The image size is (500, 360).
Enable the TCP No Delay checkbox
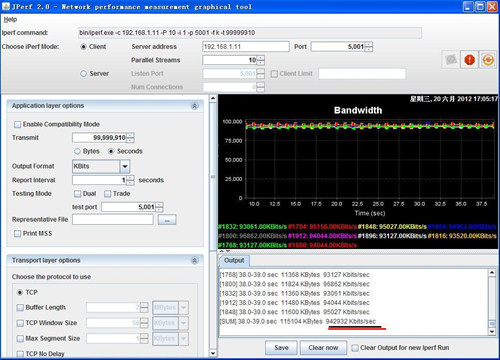tap(20, 354)
